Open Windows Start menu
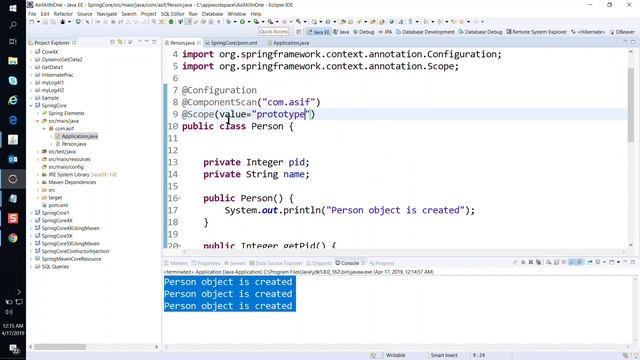 click(13, 8)
